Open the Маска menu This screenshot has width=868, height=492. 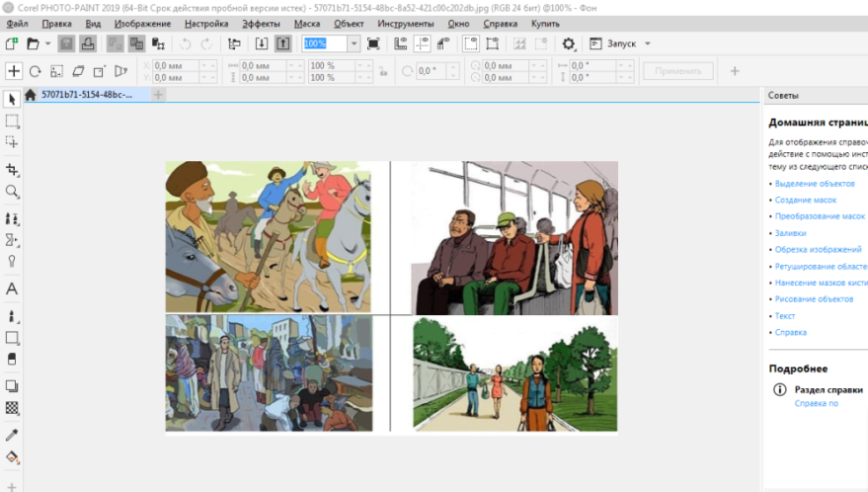click(x=306, y=23)
